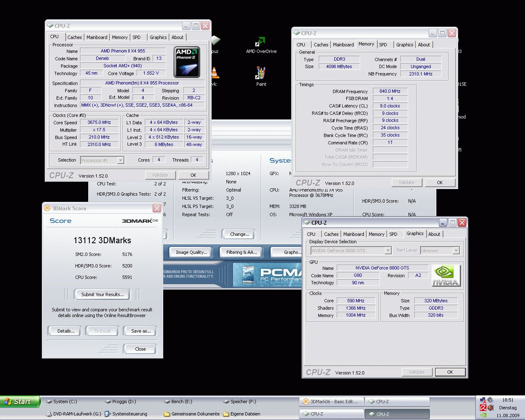Click the CAS# Latency value 9.0 clocks
The image size is (525, 420).
(390, 106)
